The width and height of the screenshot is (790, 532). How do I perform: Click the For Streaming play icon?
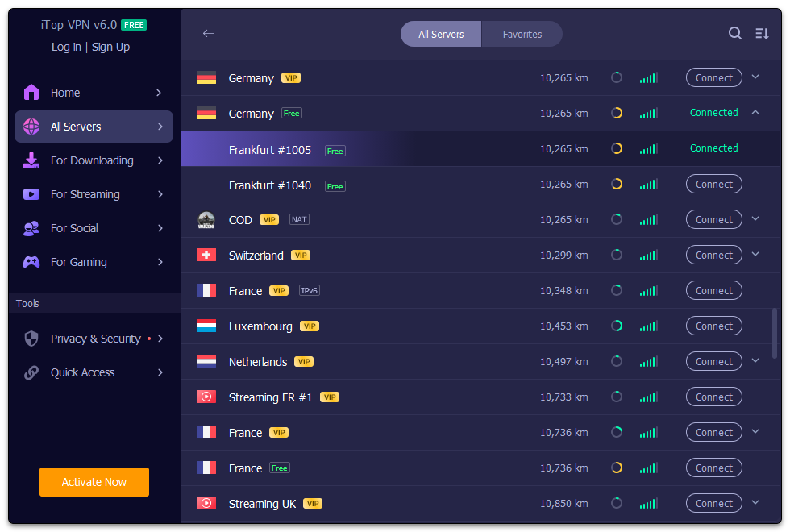31,194
